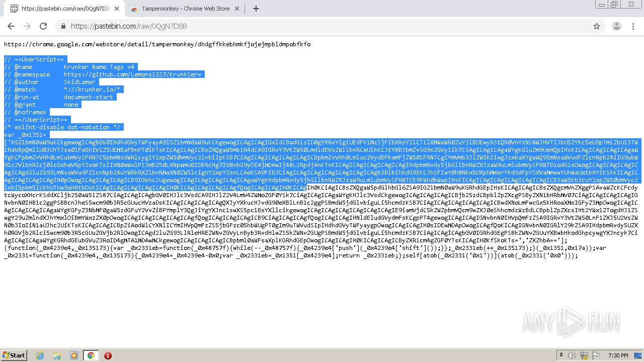Close the pastebin raw tab
Screen dimensions: 644x362
tap(117, 9)
